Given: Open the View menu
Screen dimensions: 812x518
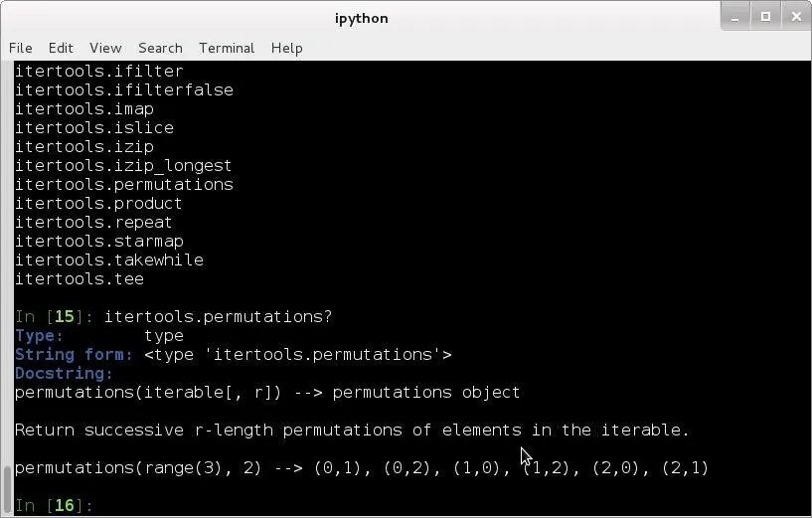Looking at the screenshot, I should (105, 48).
